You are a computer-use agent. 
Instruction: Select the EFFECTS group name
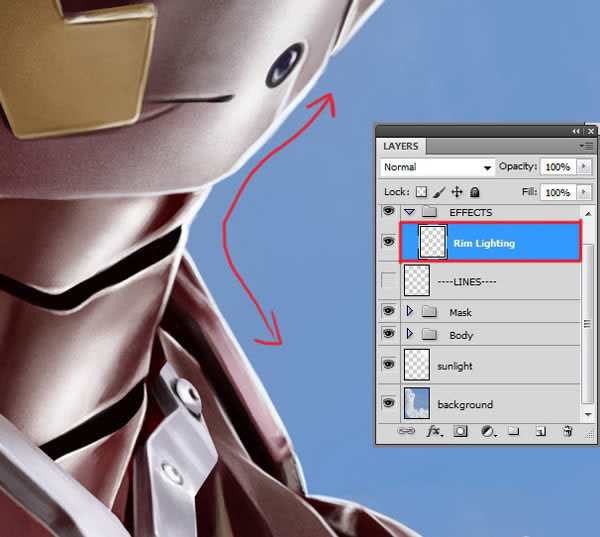[x=471, y=212]
